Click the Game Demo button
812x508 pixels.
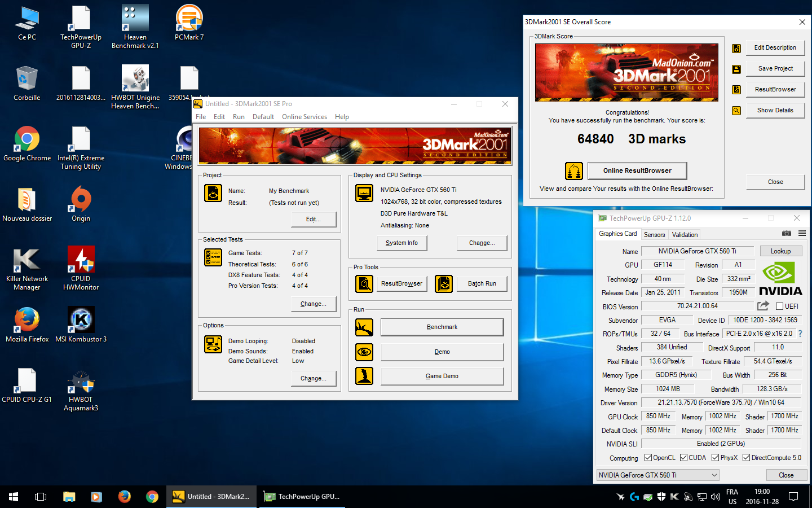(x=442, y=376)
